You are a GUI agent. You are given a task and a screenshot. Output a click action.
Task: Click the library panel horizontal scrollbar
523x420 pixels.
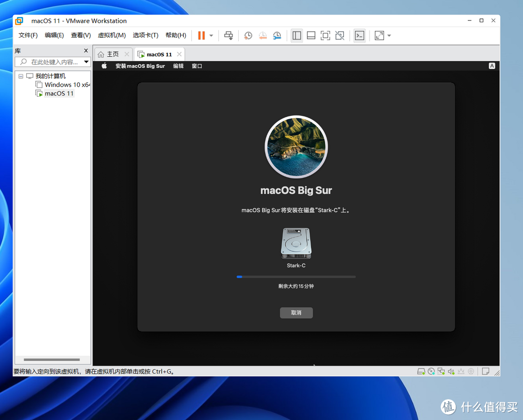click(x=52, y=360)
